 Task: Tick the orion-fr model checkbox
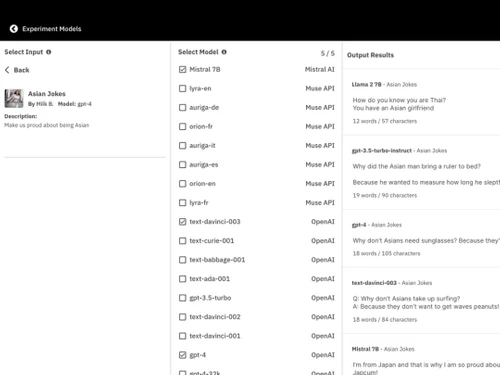point(183,126)
